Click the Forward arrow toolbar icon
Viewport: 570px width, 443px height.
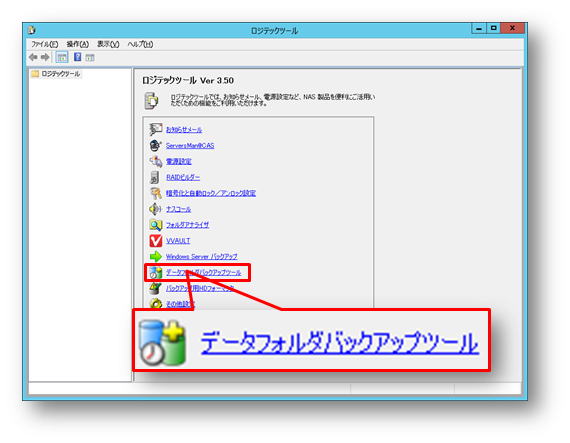pyautogui.click(x=45, y=57)
